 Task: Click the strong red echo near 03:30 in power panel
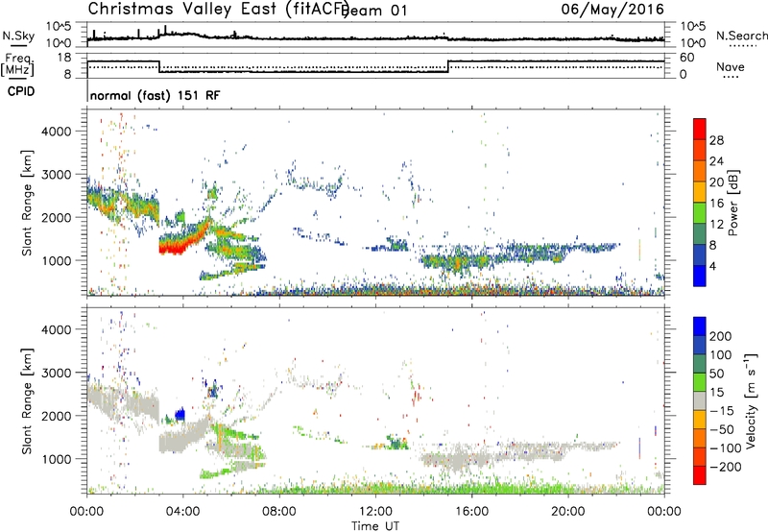[x=172, y=248]
